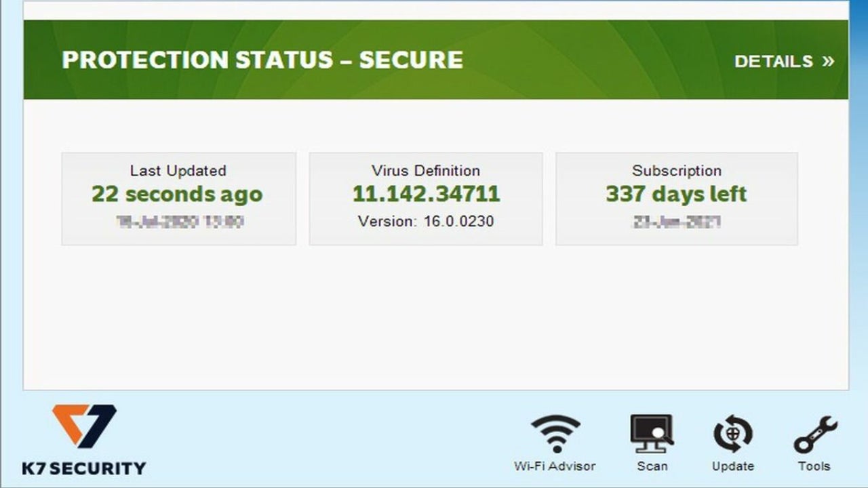Click the K7 SECURITY brand text
868x488 pixels.
[x=84, y=468]
